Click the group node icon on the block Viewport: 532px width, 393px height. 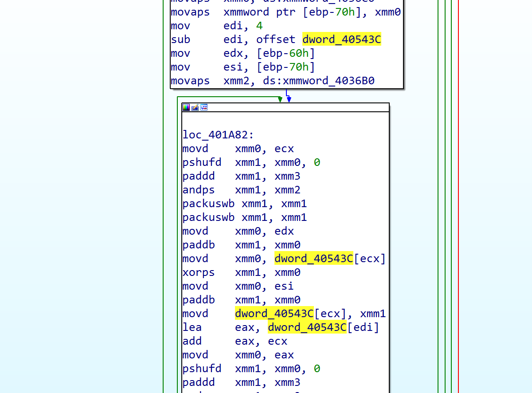[203, 107]
